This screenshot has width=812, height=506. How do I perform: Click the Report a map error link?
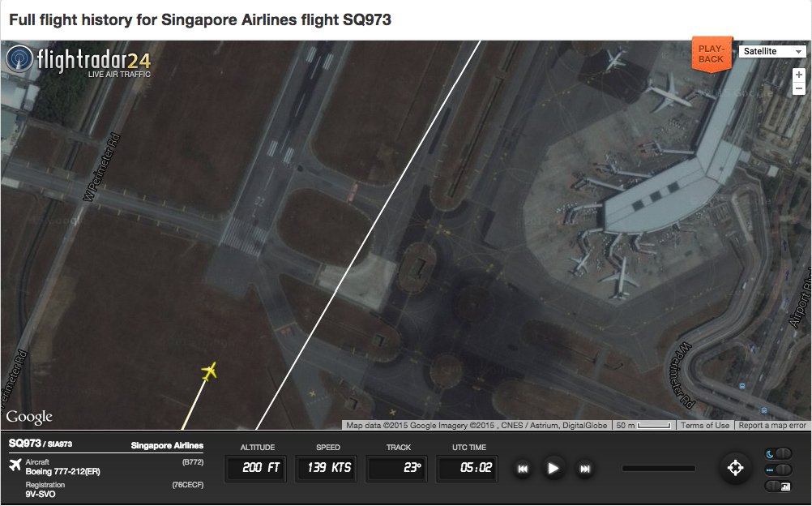tap(772, 425)
